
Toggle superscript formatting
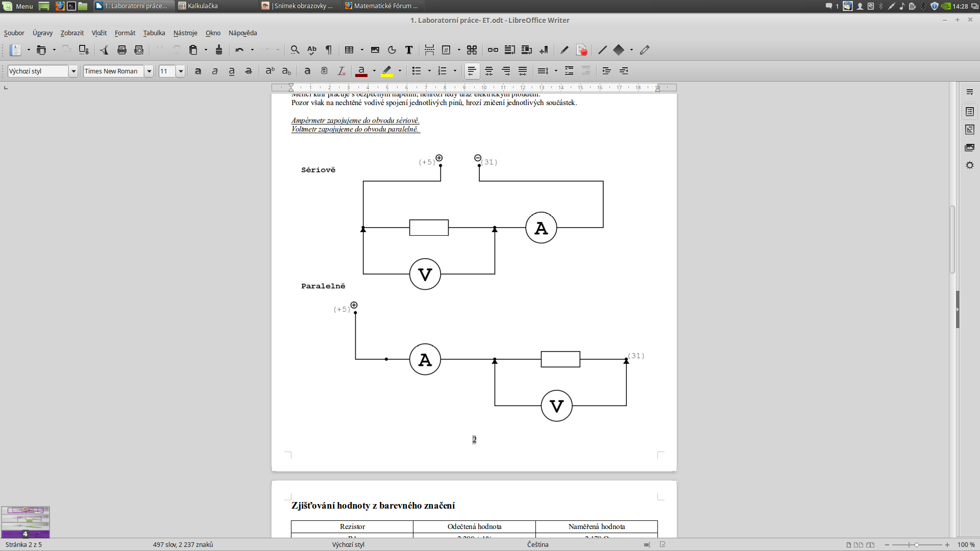pos(270,71)
